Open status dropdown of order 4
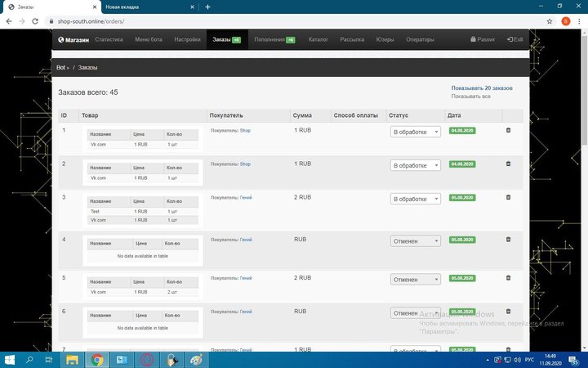The width and height of the screenshot is (588, 368). [x=415, y=240]
